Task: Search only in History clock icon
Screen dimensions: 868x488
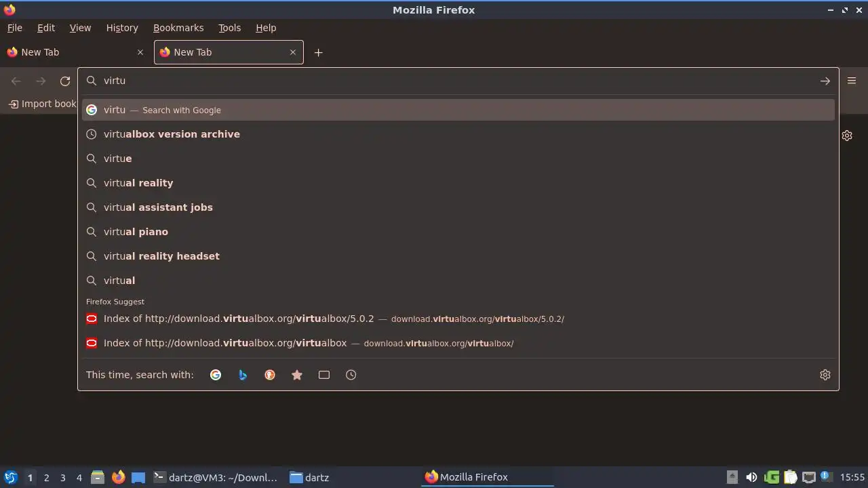Action: 351,375
